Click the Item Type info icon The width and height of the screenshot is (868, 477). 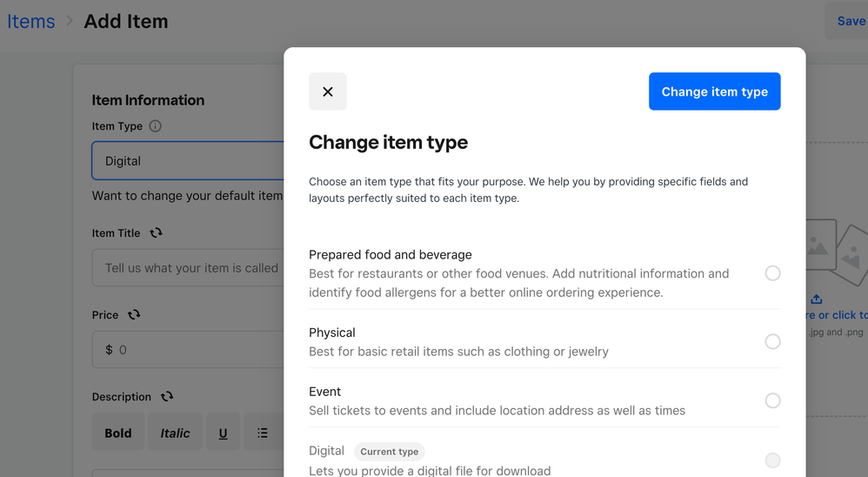[x=155, y=126]
